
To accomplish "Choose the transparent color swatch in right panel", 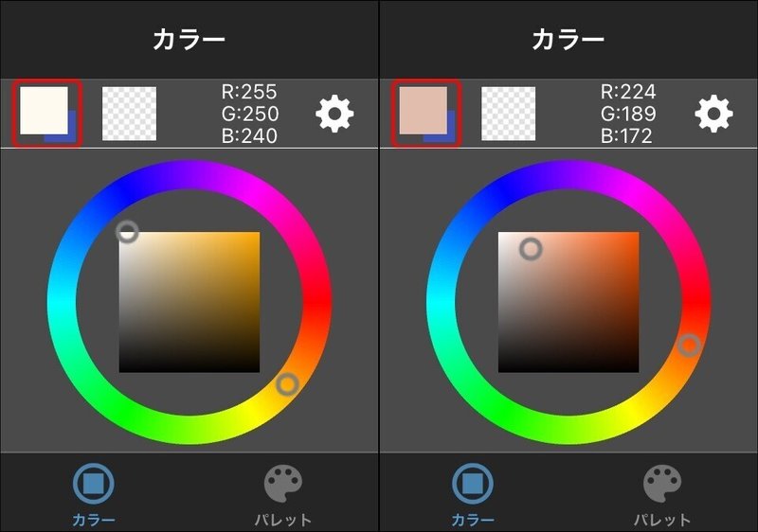I will tap(508, 114).
